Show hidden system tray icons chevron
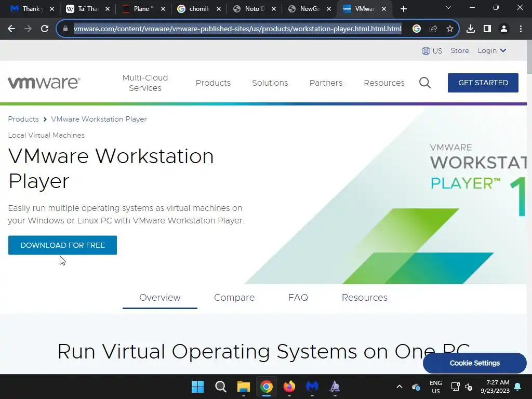The height and width of the screenshot is (399, 532). pyautogui.click(x=400, y=387)
